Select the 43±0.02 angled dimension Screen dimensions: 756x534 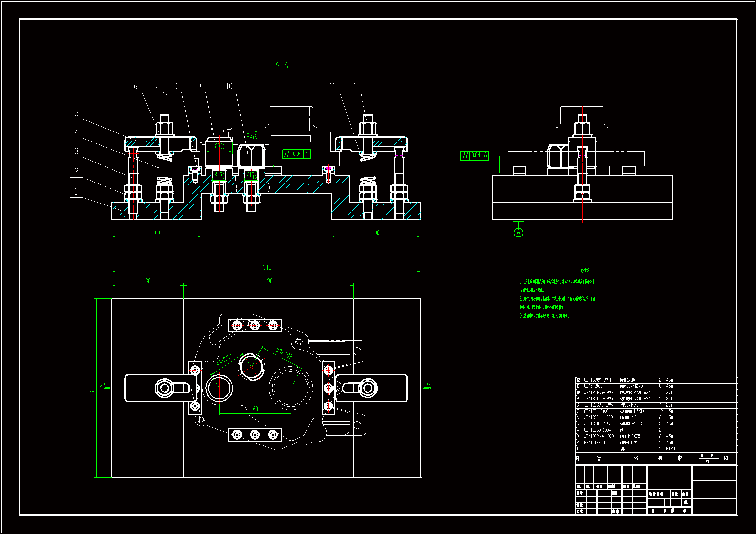(224, 360)
